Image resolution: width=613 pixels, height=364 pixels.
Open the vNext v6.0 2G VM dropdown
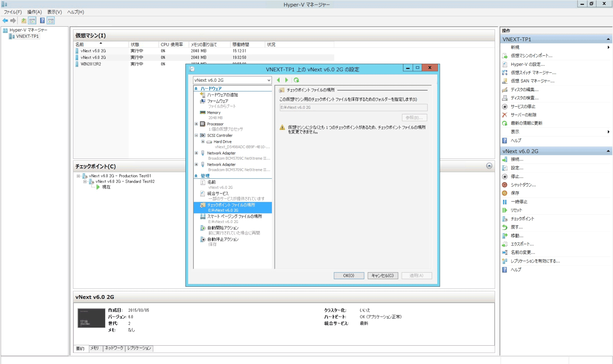click(232, 80)
